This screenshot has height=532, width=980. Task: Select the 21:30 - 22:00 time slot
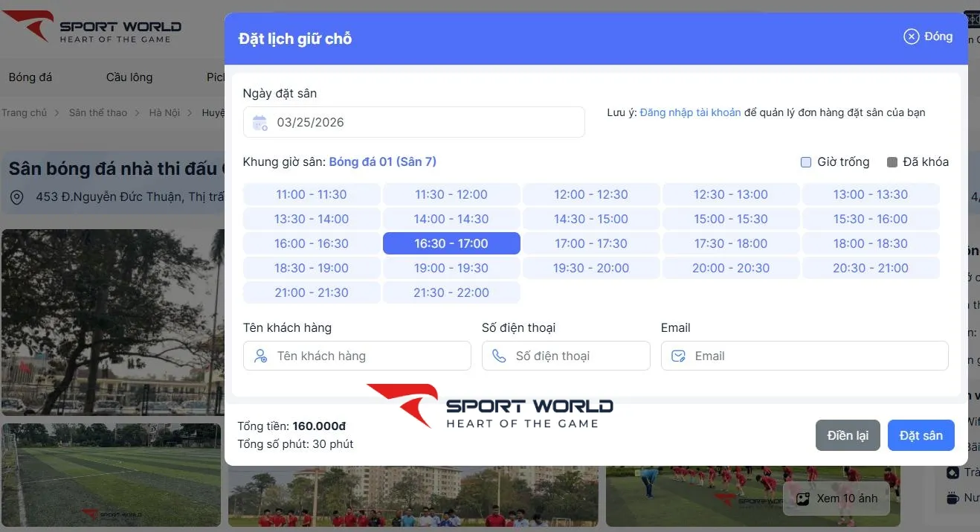(x=451, y=293)
